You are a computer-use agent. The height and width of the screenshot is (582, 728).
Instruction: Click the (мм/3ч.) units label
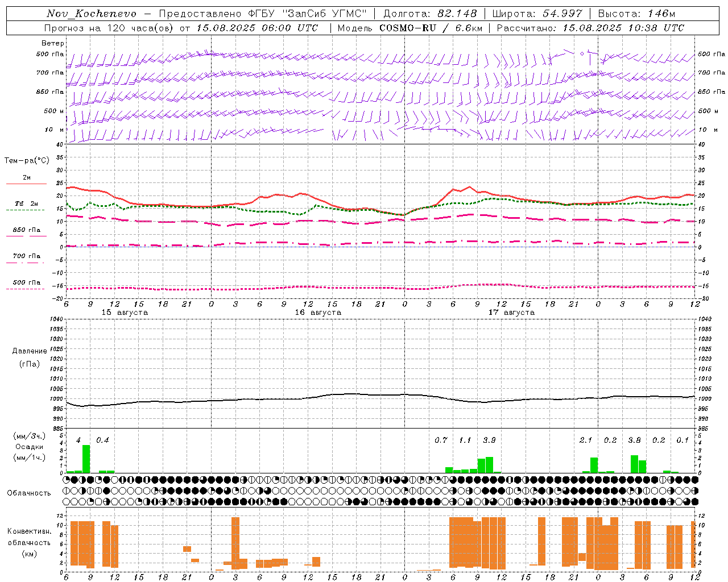point(30,436)
